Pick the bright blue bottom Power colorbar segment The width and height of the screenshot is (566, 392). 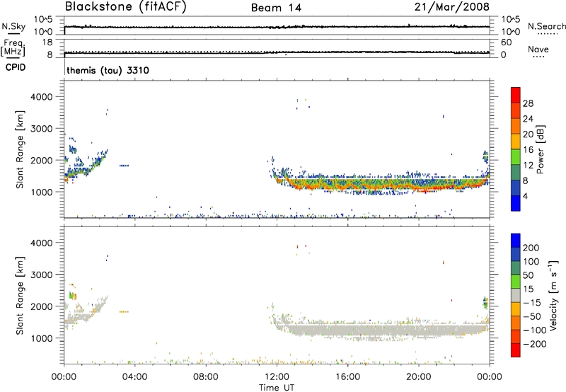(516, 203)
